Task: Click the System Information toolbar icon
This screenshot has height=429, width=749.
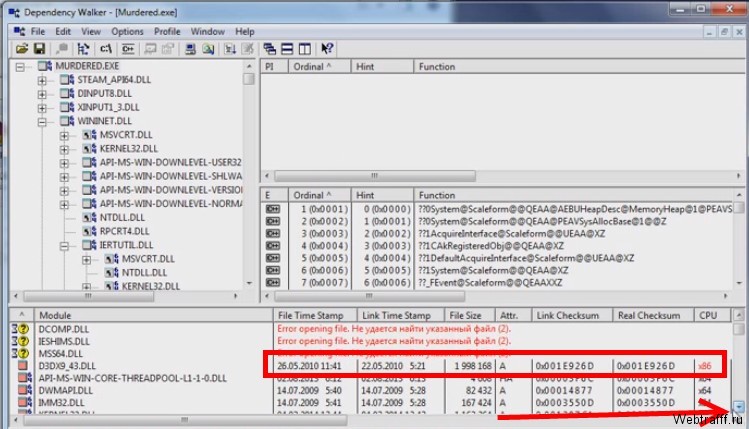Action: pos(190,49)
